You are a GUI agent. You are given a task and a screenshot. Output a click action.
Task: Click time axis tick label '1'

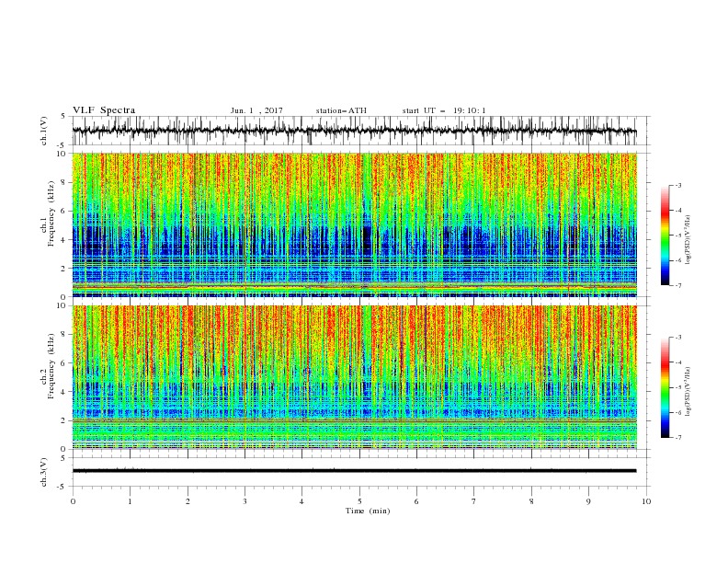pos(130,501)
